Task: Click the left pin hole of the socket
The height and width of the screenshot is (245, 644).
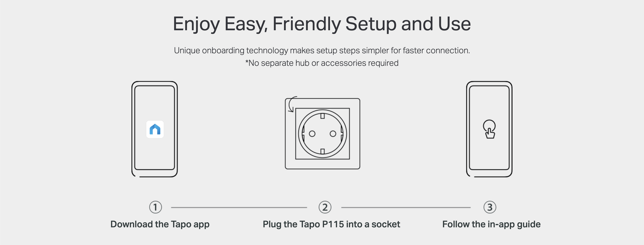Action: click(x=312, y=134)
